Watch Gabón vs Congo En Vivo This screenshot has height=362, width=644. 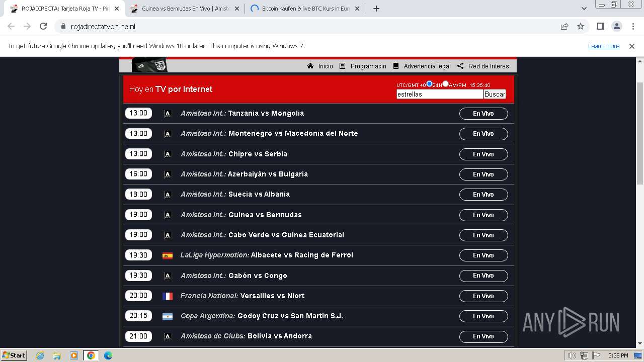tap(484, 276)
